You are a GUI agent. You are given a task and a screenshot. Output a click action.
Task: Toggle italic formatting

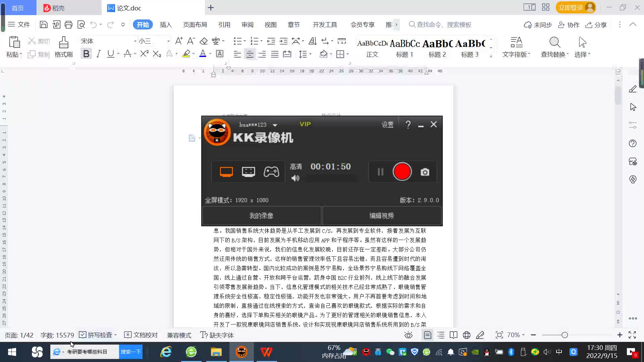98,54
